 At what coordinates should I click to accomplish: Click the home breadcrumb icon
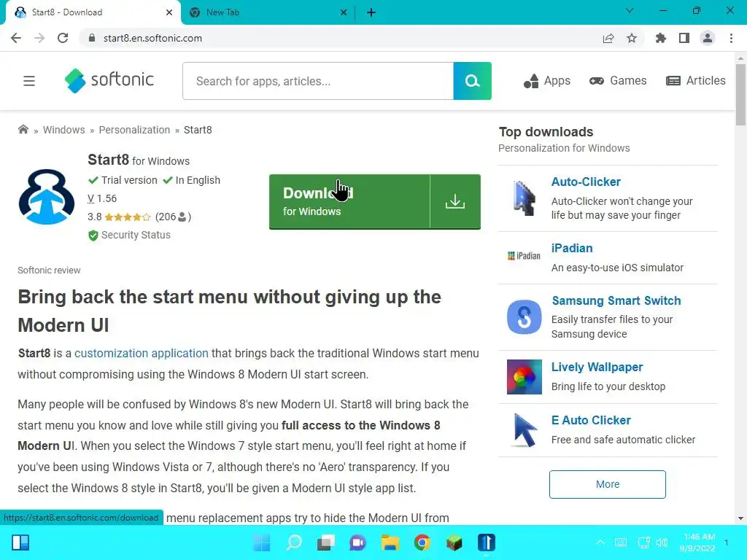23,130
